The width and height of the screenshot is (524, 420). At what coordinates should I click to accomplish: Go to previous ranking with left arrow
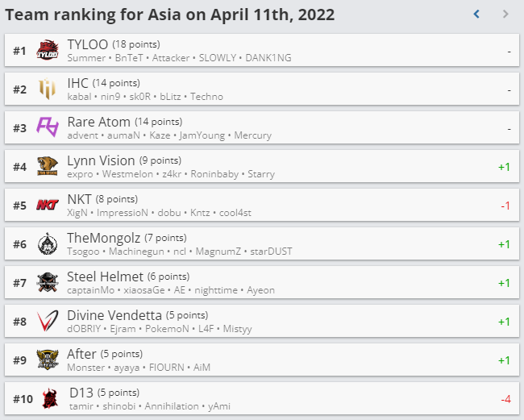coord(476,14)
